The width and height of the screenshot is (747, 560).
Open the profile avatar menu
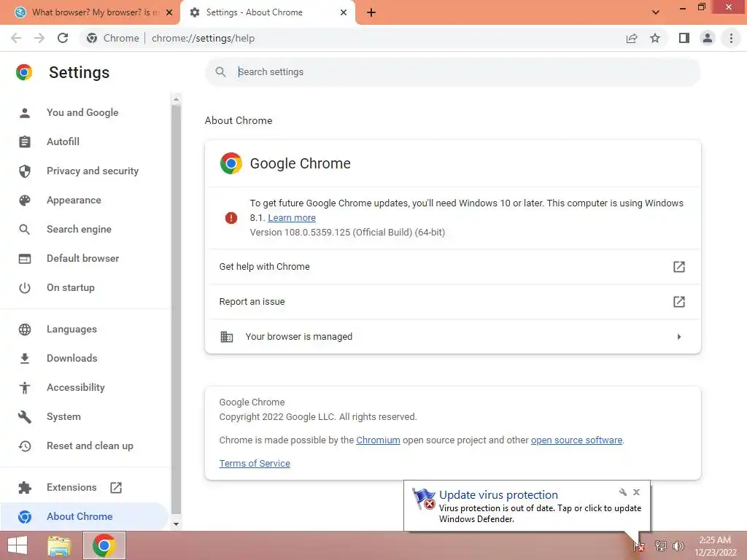click(x=708, y=38)
